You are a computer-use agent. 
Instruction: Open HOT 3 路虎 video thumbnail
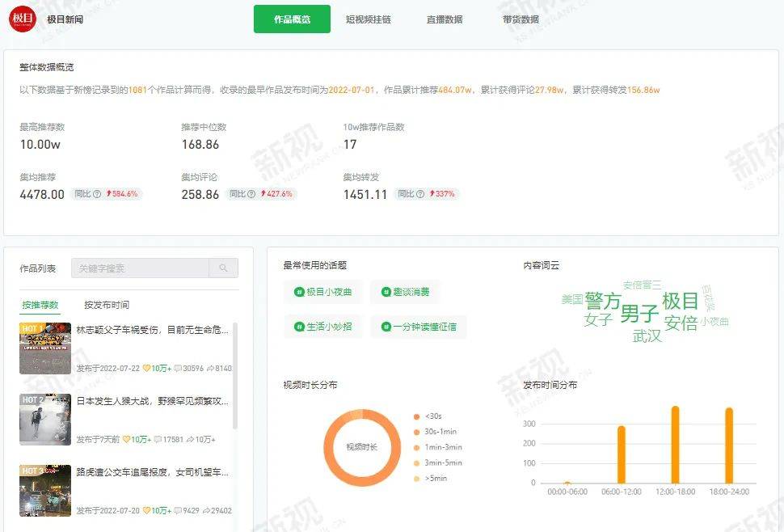point(45,491)
